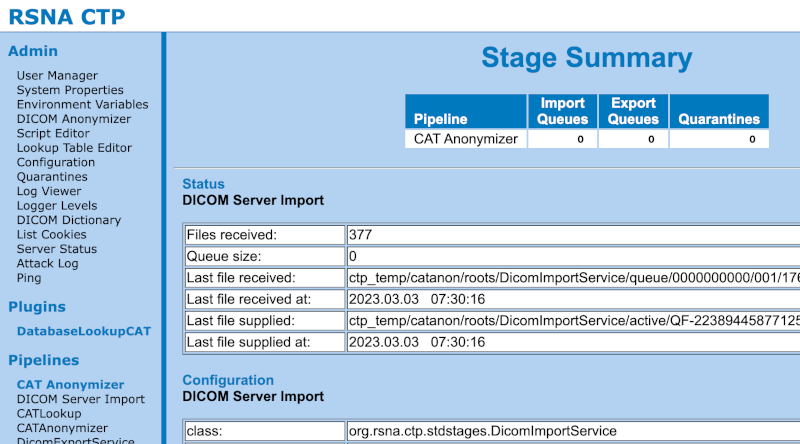Click the Pipelines section heading

click(x=44, y=360)
